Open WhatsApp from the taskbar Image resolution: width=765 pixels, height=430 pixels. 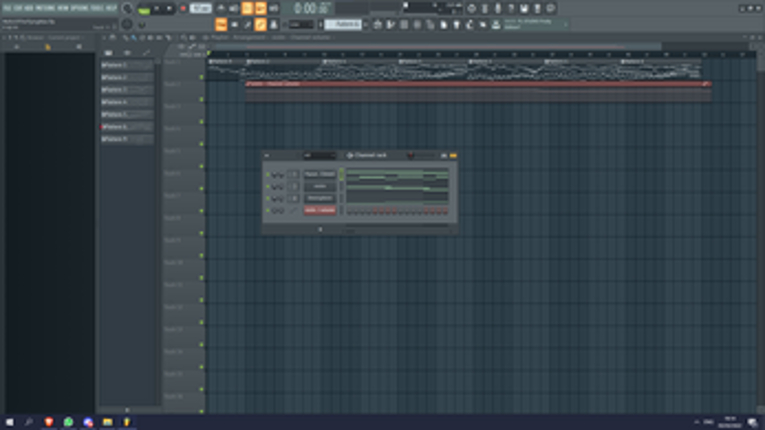[68, 422]
